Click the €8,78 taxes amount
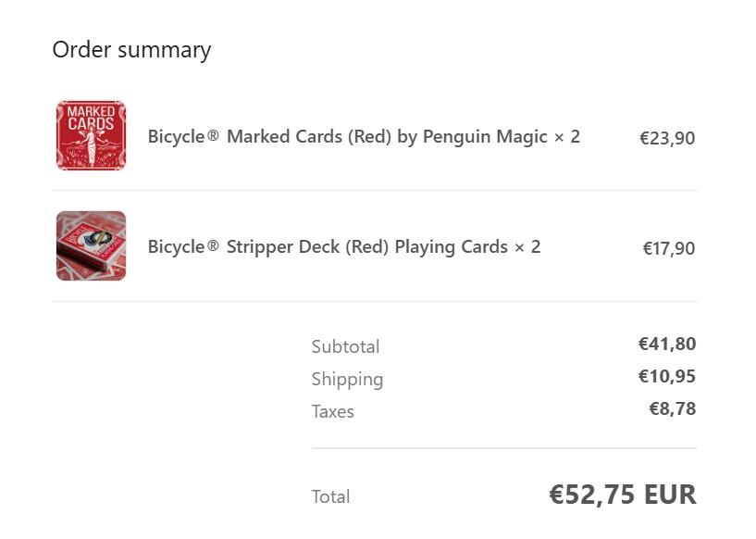756x539 pixels. pyautogui.click(x=673, y=408)
